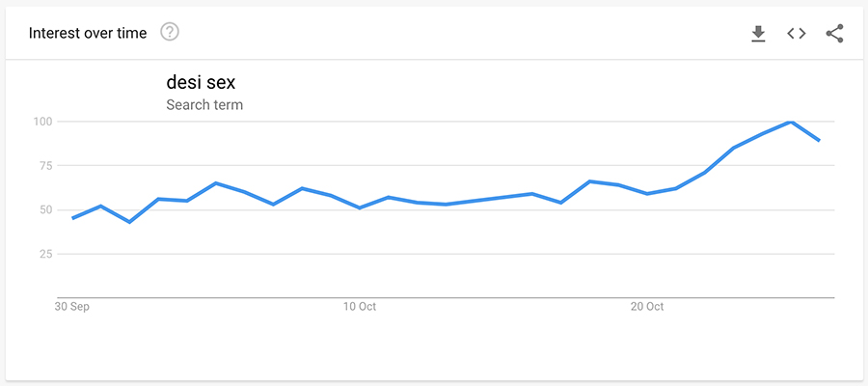The height and width of the screenshot is (386, 868).
Task: Click the trend line above 10 Oct
Action: (360, 207)
